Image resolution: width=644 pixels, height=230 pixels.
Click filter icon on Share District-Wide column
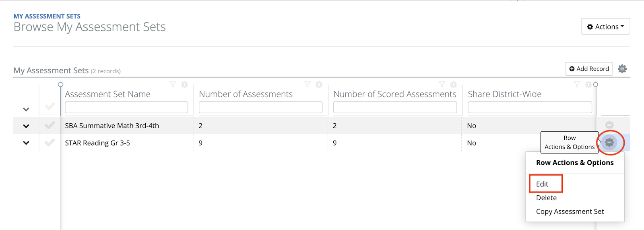[577, 85]
